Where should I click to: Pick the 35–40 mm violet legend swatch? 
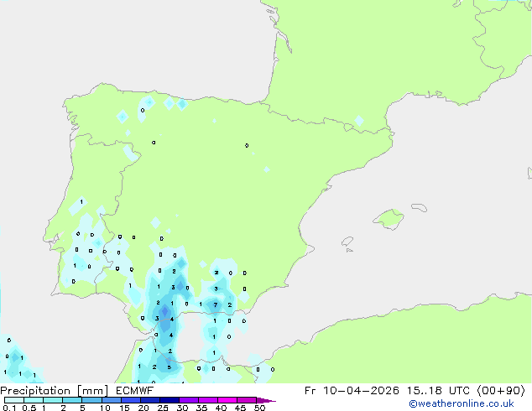[x=207, y=400]
